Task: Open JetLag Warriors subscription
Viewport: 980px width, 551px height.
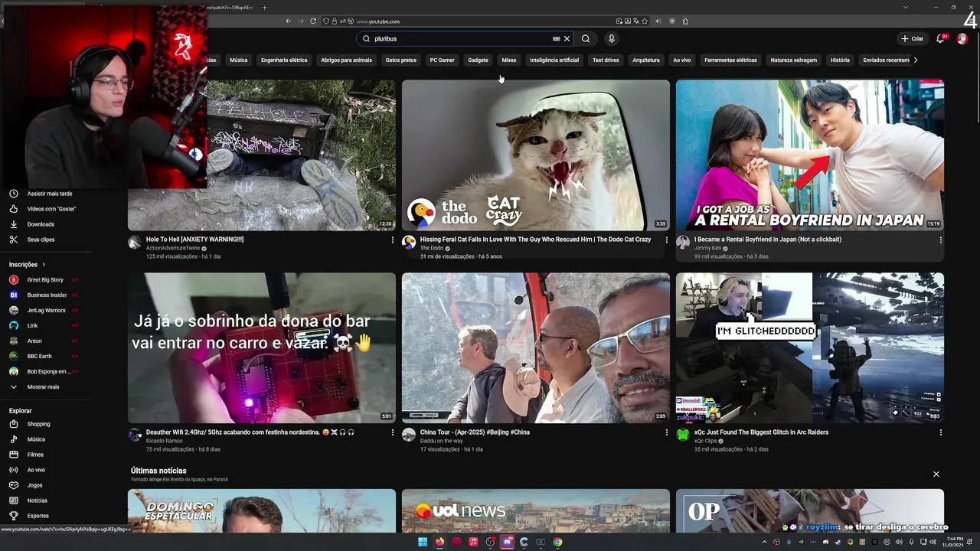Action: pyautogui.click(x=46, y=311)
